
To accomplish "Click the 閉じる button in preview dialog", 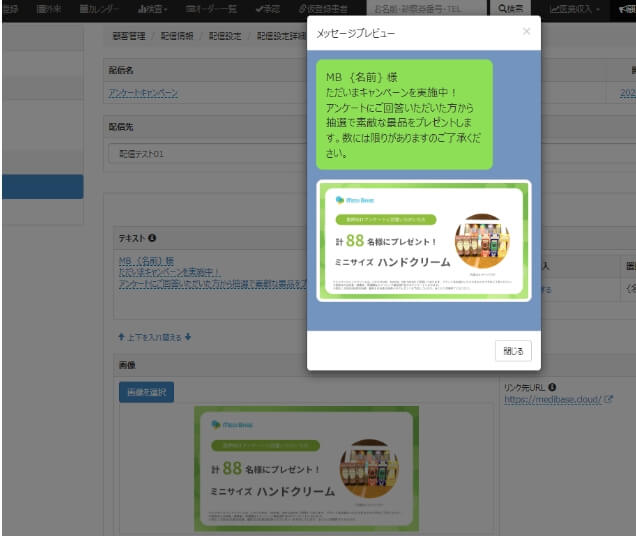I will point(513,351).
